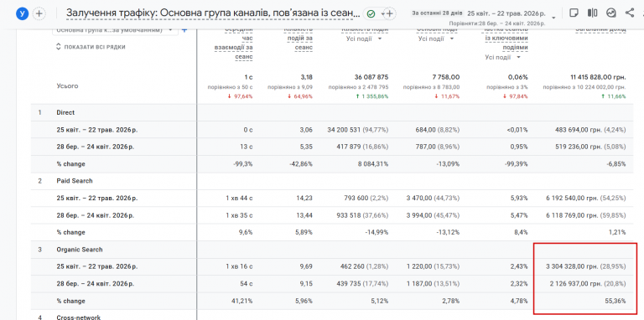Click Organic Search change "41,21%"
Image resolution: width=644 pixels, height=320 pixels.
(243, 301)
